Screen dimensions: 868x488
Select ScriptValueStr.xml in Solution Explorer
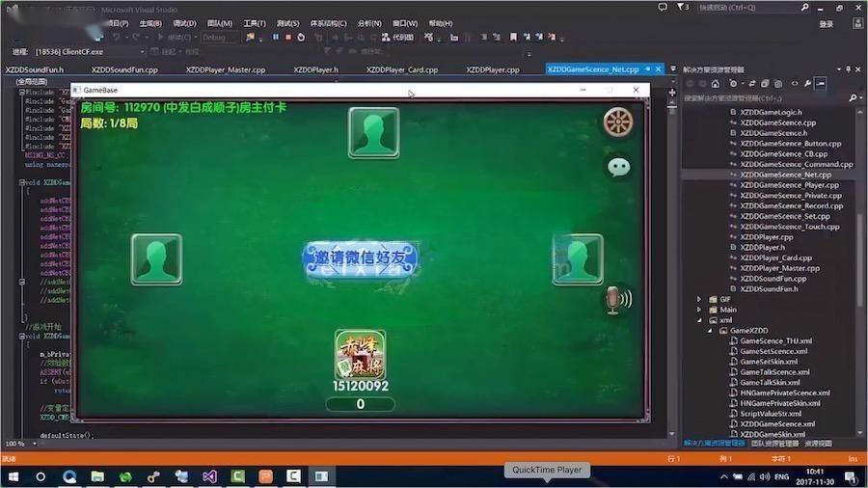[771, 414]
